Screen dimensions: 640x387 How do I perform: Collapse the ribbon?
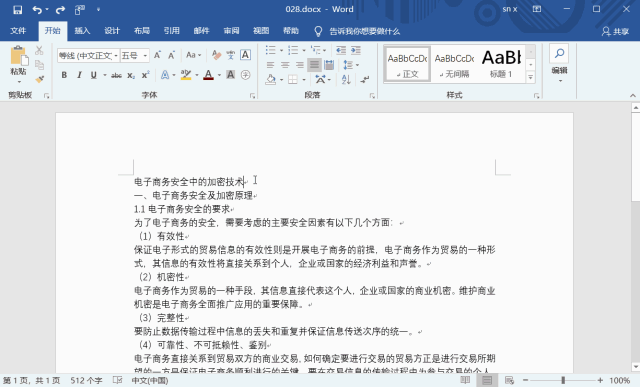[633, 96]
